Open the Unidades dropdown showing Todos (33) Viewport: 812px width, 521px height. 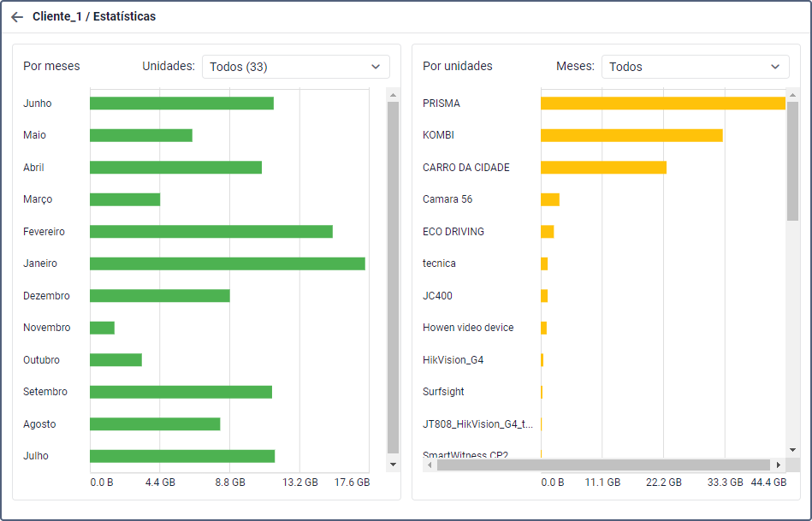[295, 67]
